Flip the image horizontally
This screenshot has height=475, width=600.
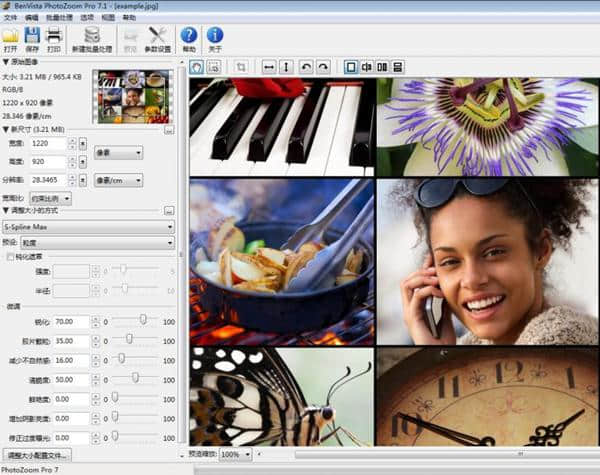[x=269, y=67]
